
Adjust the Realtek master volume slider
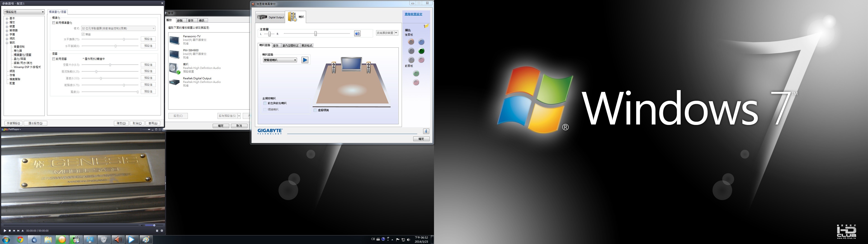click(x=317, y=33)
